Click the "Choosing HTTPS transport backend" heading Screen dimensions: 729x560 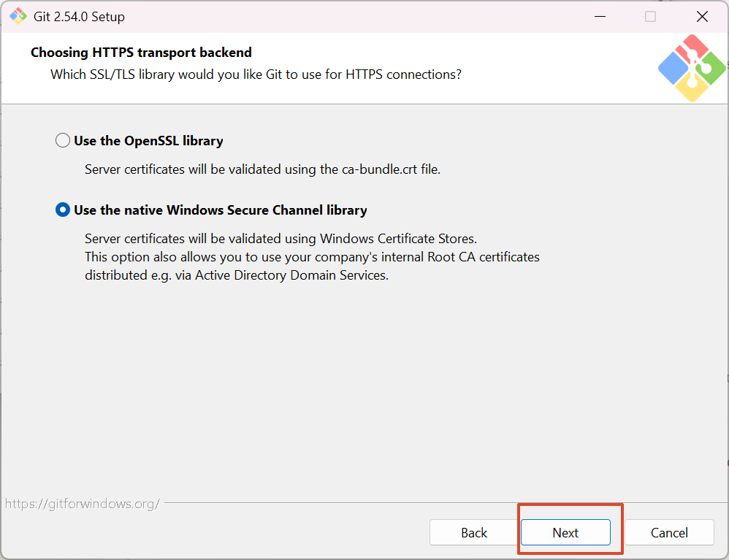coord(141,53)
